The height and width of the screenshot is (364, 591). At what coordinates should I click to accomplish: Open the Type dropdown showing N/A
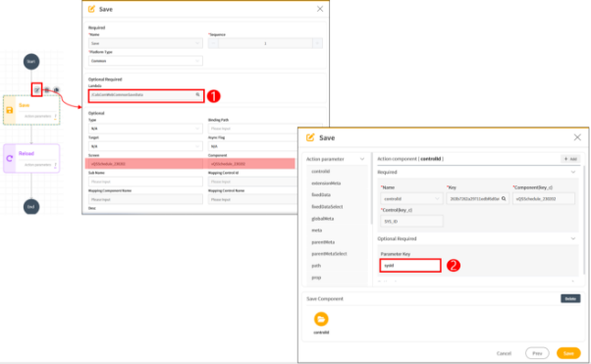pyautogui.click(x=145, y=129)
